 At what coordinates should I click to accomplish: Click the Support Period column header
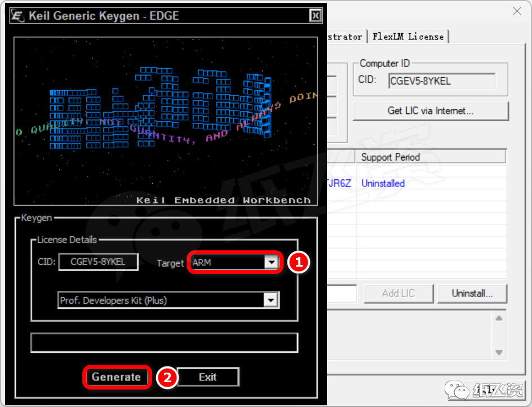click(430, 157)
